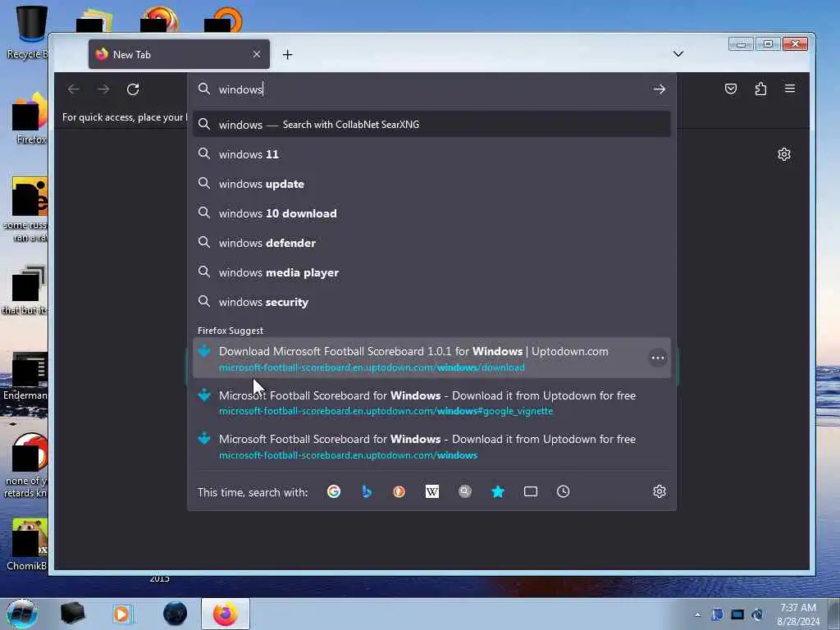Search history with clock icon

click(563, 491)
